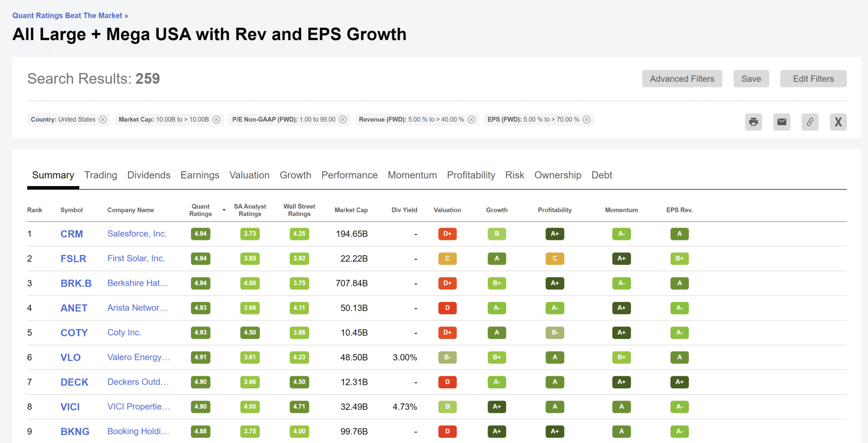
Task: Remove the EPS (FWD) filter
Action: tap(587, 119)
